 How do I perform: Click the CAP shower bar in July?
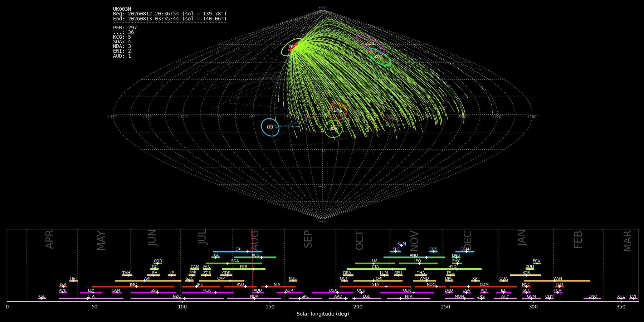click(x=222, y=281)
